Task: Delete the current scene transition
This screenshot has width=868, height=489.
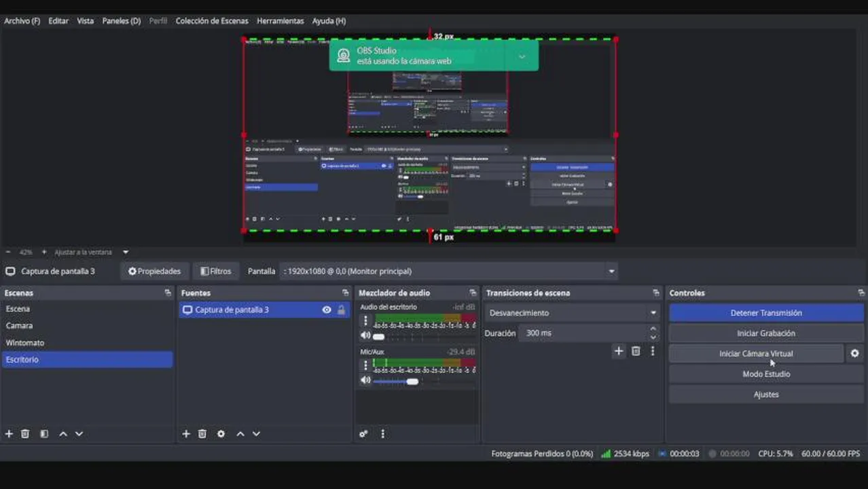Action: coord(636,351)
